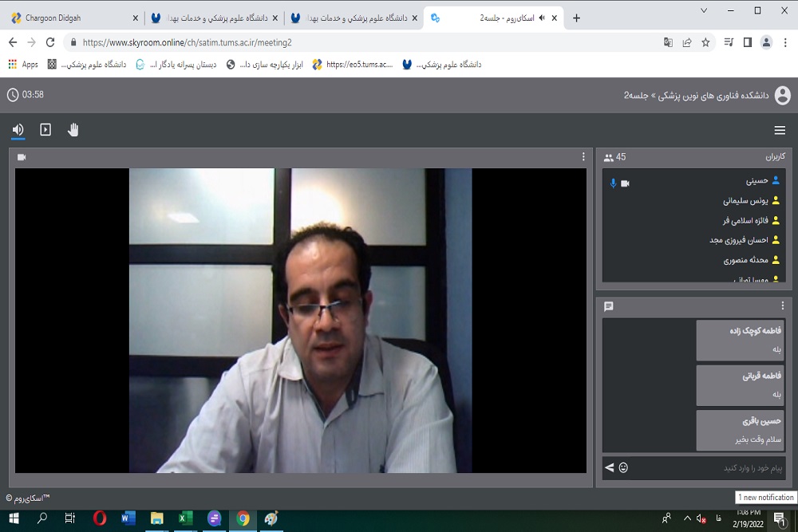Open Excel from the Windows taskbar
The height and width of the screenshot is (532, 798).
click(185, 518)
